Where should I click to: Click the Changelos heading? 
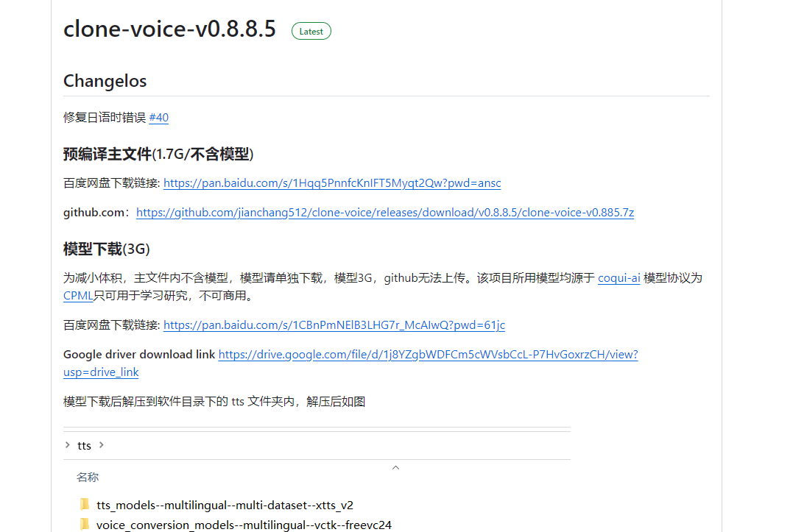click(105, 81)
